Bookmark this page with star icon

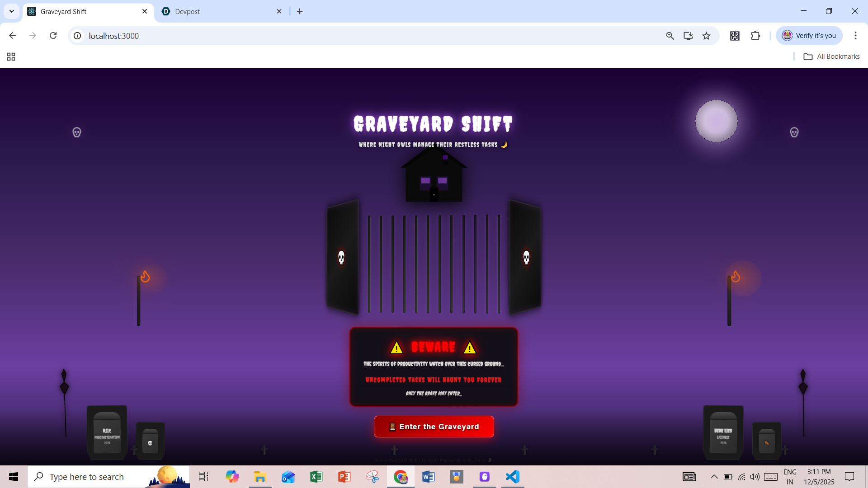tap(706, 36)
